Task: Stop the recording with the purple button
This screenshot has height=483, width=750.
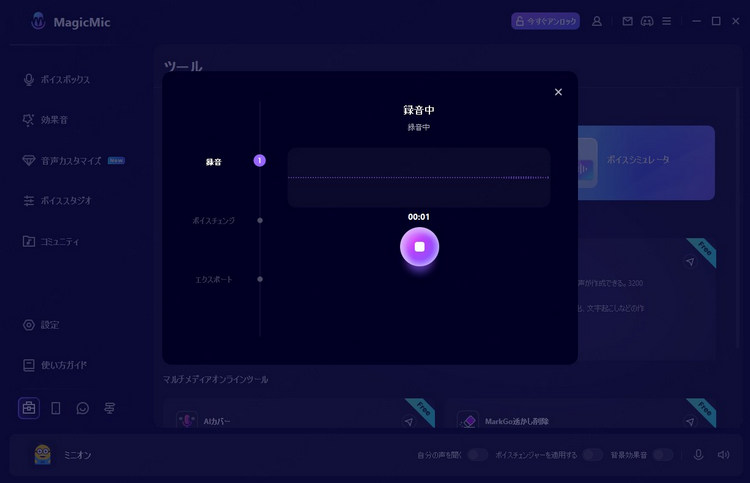Action: [419, 247]
